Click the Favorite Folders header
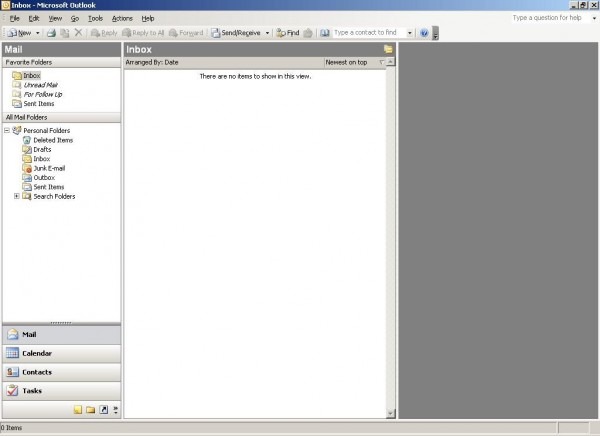The height and width of the screenshot is (436, 600). (x=61, y=62)
